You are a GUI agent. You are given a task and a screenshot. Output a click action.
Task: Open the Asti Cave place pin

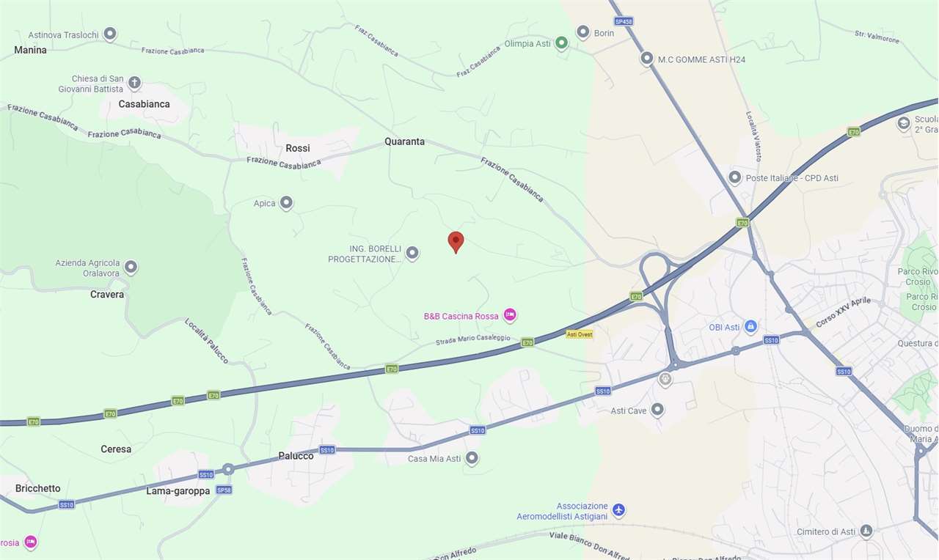point(657,410)
